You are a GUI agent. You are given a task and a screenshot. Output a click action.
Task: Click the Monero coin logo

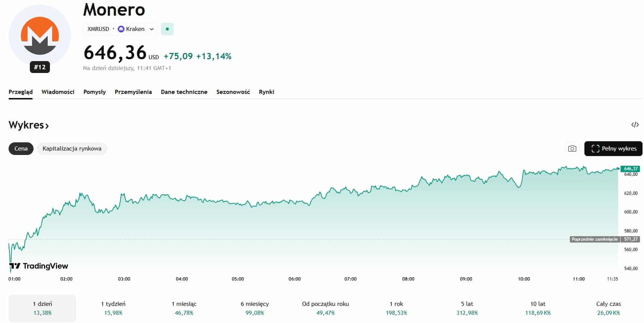40,35
